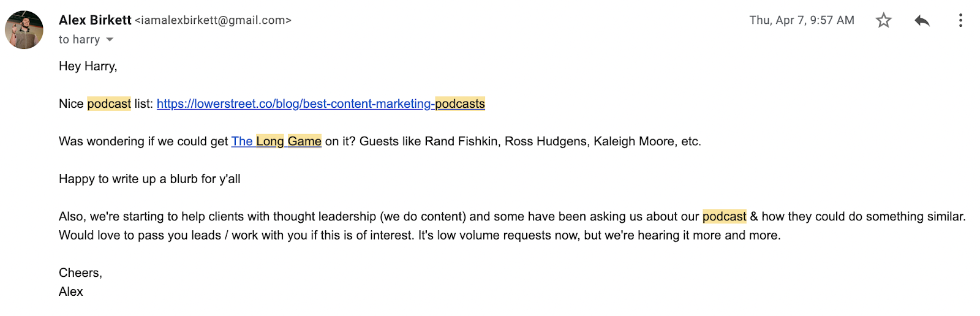Viewport: 980px width, 316px height.
Task: Click Alex Birkett's profile picture
Action: pos(24,29)
